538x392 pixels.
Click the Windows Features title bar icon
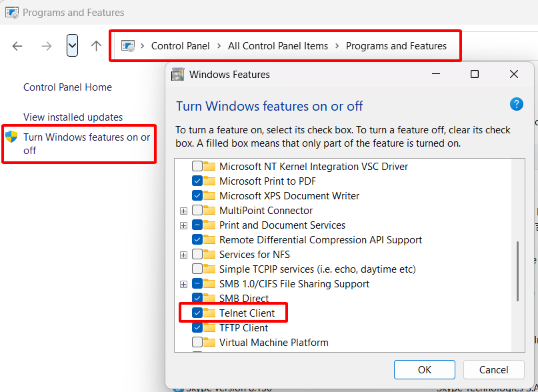pyautogui.click(x=178, y=74)
